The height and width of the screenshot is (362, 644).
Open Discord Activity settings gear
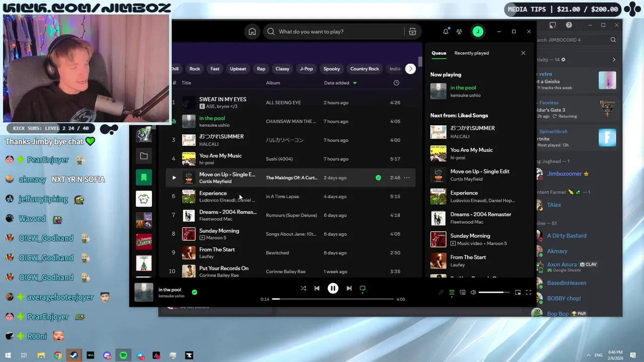pyautogui.click(x=563, y=60)
